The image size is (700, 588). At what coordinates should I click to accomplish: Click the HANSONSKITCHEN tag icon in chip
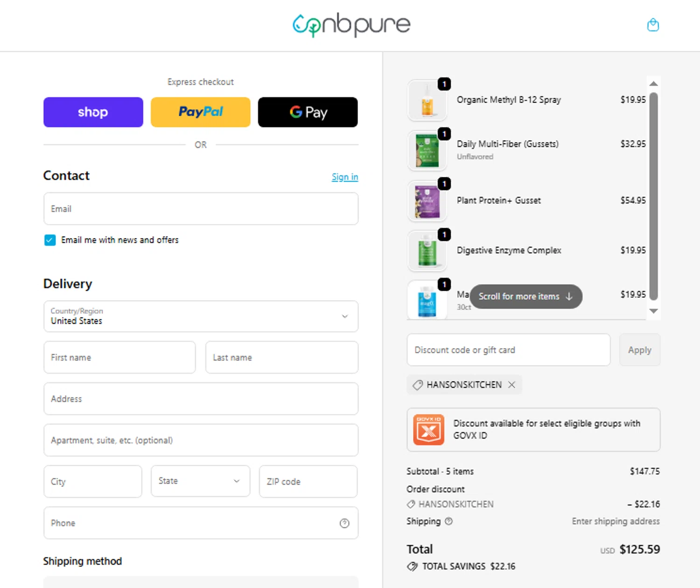pyautogui.click(x=418, y=385)
